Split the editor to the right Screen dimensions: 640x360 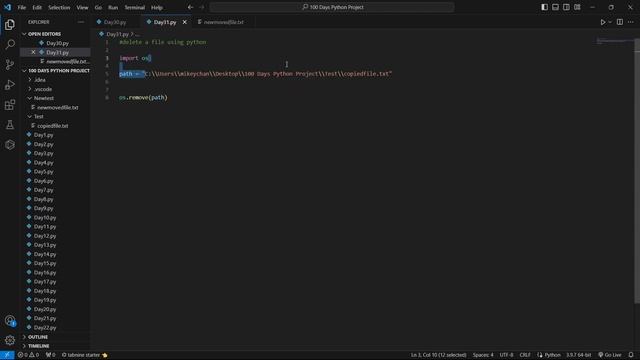pos(620,22)
